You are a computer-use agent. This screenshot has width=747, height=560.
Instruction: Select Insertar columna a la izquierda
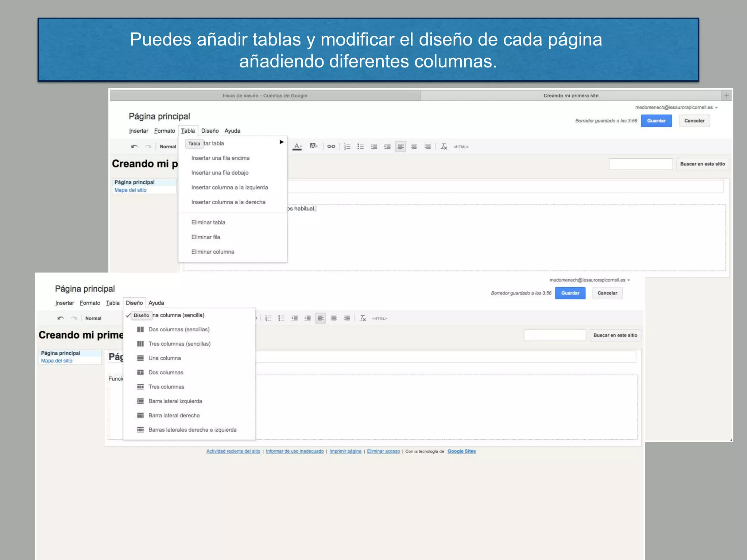coord(233,187)
